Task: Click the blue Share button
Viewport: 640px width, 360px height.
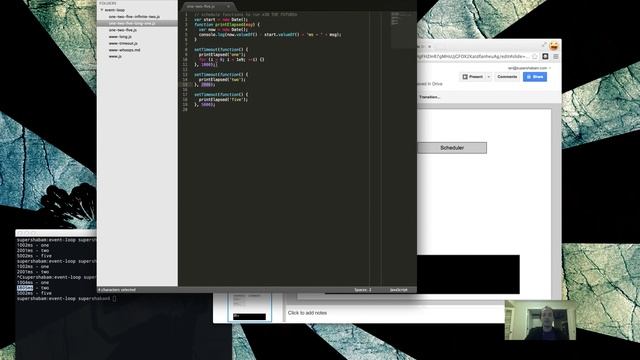Action: coord(535,77)
